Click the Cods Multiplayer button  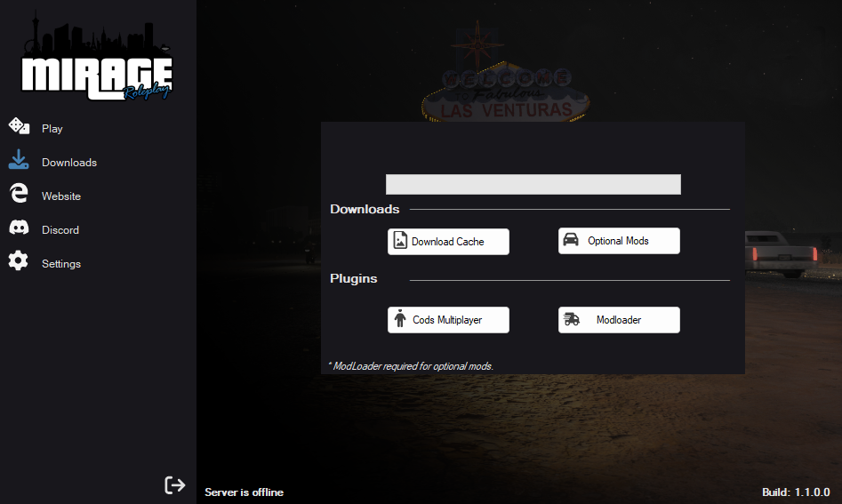coord(448,320)
